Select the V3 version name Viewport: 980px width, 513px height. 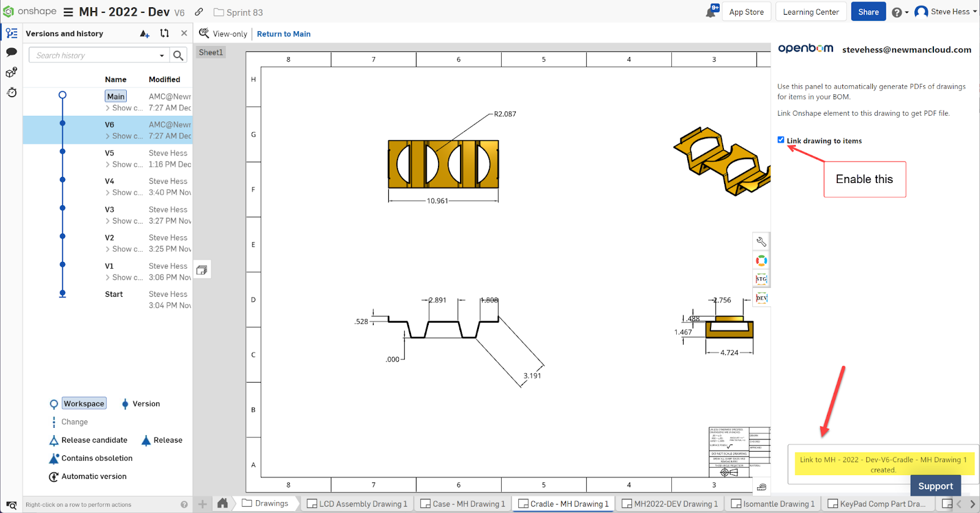point(110,209)
